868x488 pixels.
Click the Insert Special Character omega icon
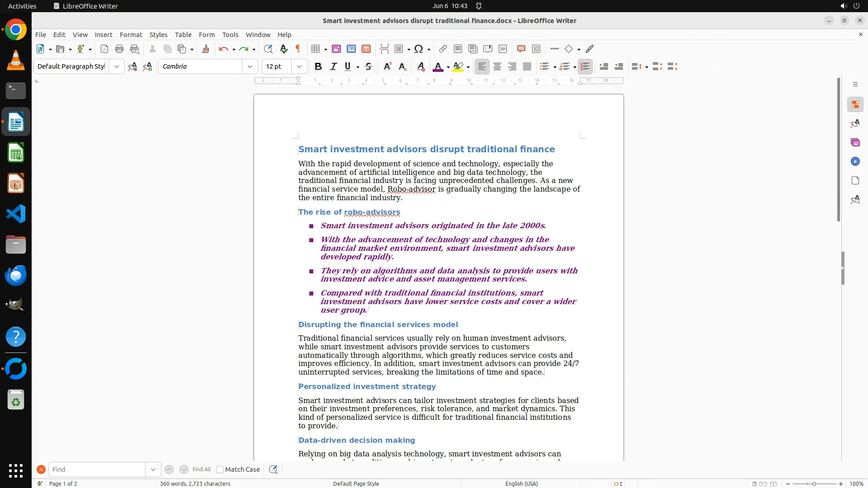[x=419, y=49]
